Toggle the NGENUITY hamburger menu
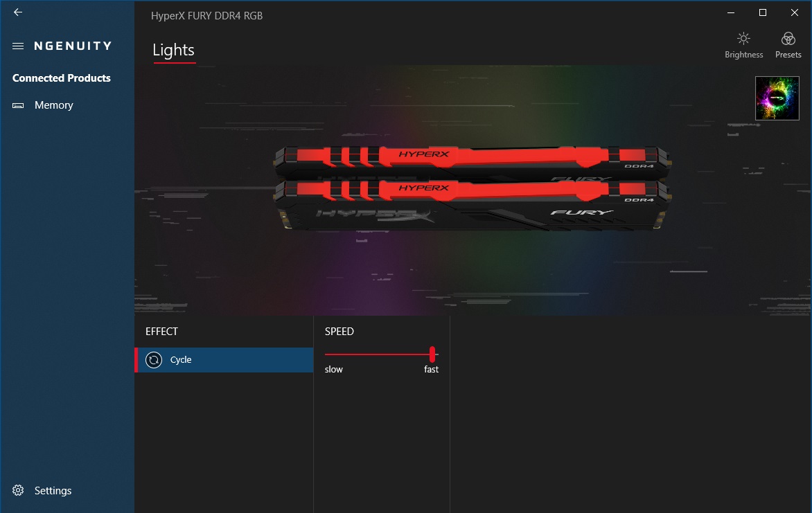Image resolution: width=812 pixels, height=513 pixels. click(18, 46)
